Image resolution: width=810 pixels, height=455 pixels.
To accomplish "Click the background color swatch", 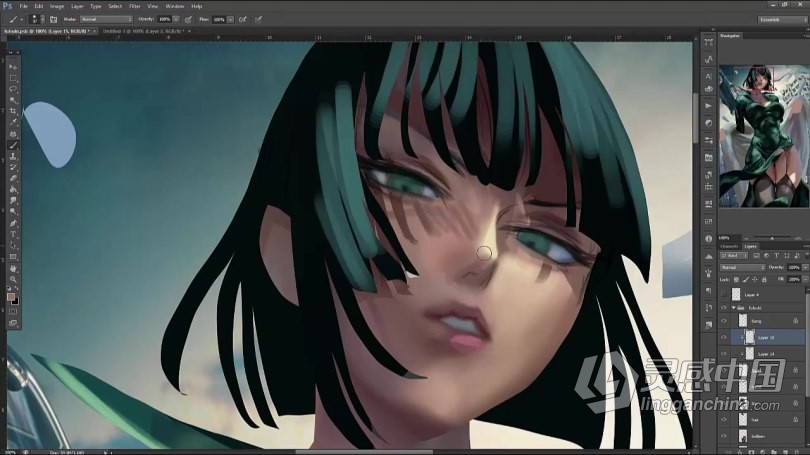I will pos(15,302).
